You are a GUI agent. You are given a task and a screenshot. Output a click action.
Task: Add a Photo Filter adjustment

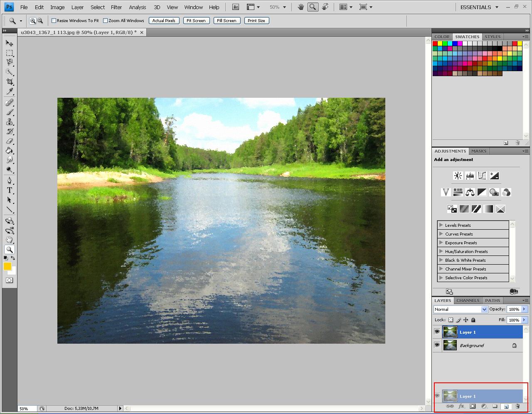[x=494, y=192]
